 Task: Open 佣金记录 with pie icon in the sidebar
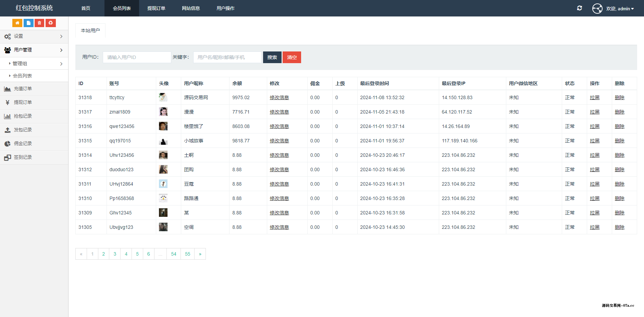tap(34, 144)
